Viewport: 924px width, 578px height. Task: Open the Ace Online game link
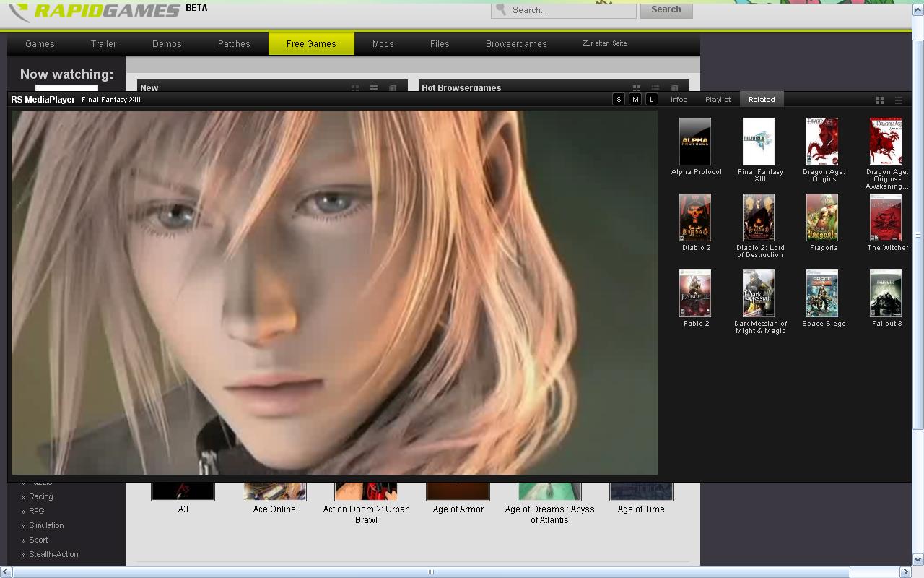[x=274, y=509]
